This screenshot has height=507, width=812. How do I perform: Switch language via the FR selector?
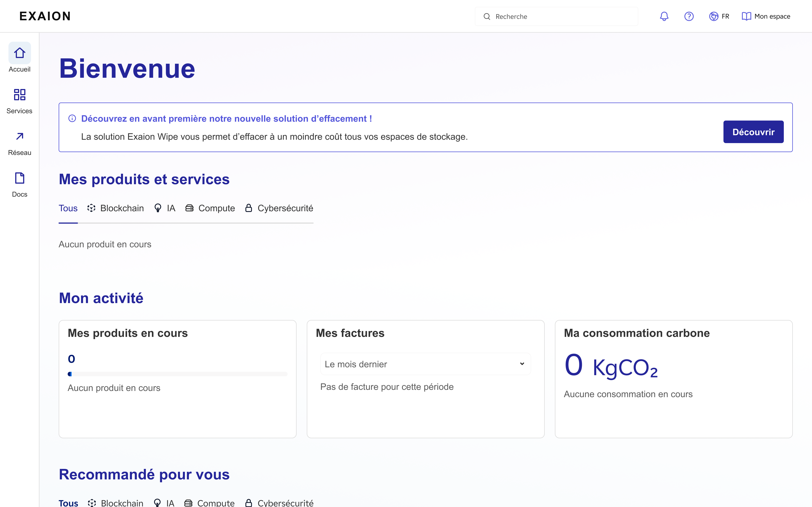(x=725, y=17)
